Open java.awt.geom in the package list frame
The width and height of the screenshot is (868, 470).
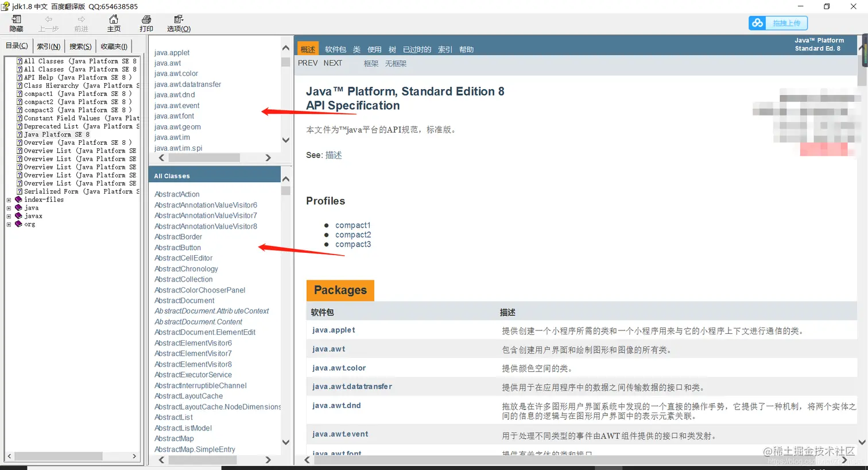177,127
